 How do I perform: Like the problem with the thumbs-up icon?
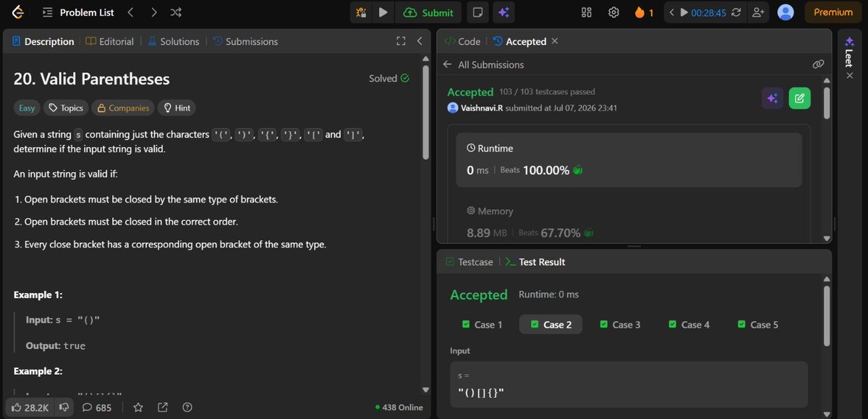coord(30,407)
